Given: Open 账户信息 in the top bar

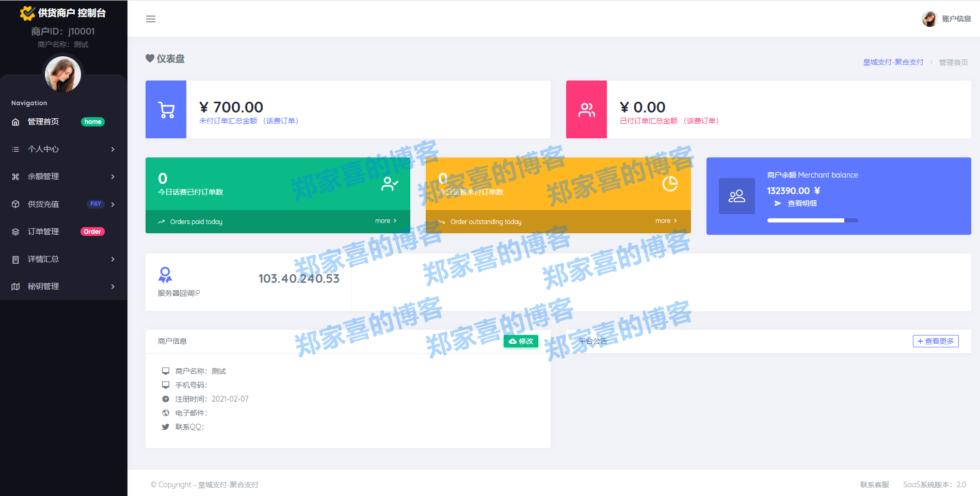Looking at the screenshot, I should click(x=956, y=19).
